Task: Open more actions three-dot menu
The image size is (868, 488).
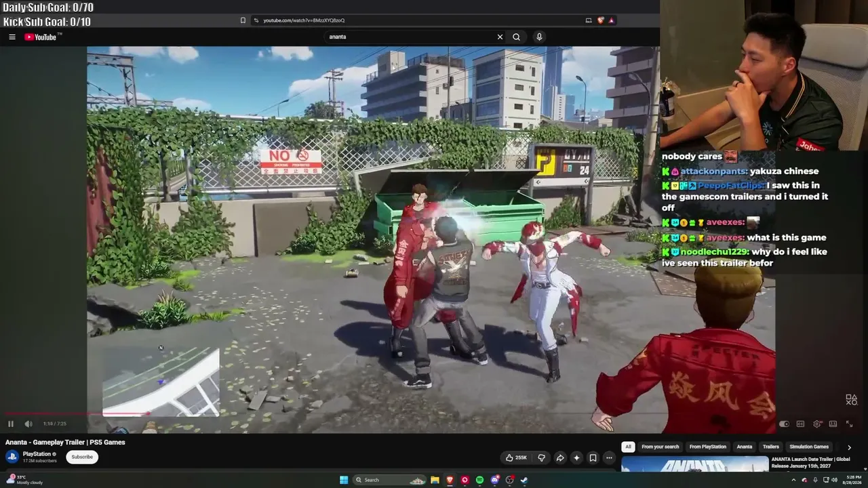Action: click(609, 457)
